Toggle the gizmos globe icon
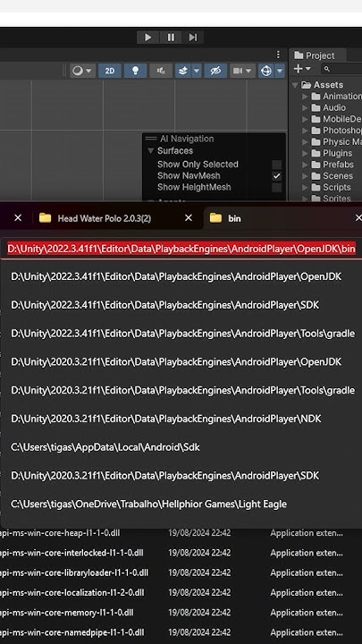Image resolution: width=362 pixels, height=644 pixels. click(x=266, y=71)
